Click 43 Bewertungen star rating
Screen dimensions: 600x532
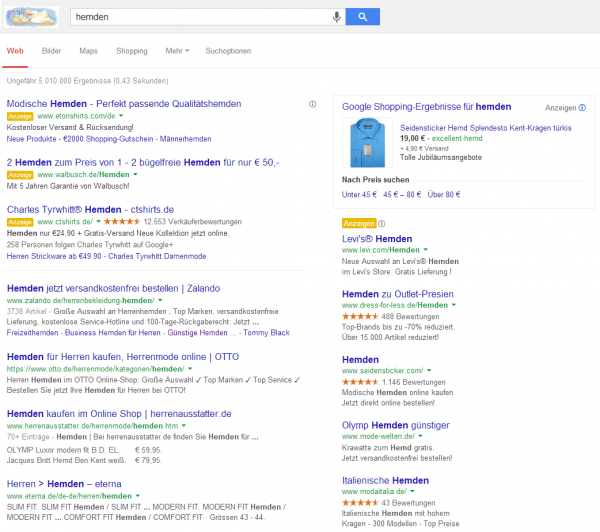click(389, 503)
